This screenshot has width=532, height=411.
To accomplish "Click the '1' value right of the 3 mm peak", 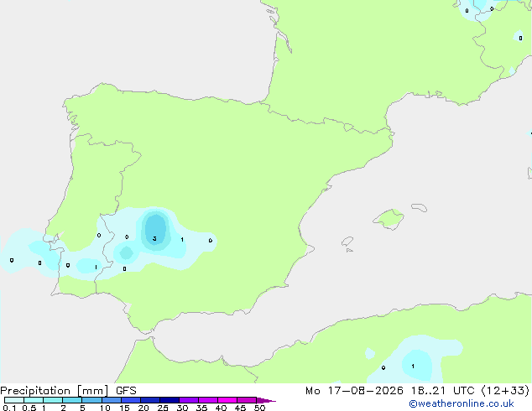I will pyautogui.click(x=182, y=240).
